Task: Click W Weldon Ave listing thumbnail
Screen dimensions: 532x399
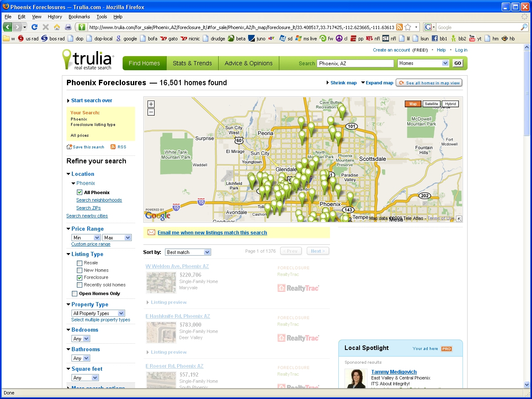Action: click(x=161, y=283)
